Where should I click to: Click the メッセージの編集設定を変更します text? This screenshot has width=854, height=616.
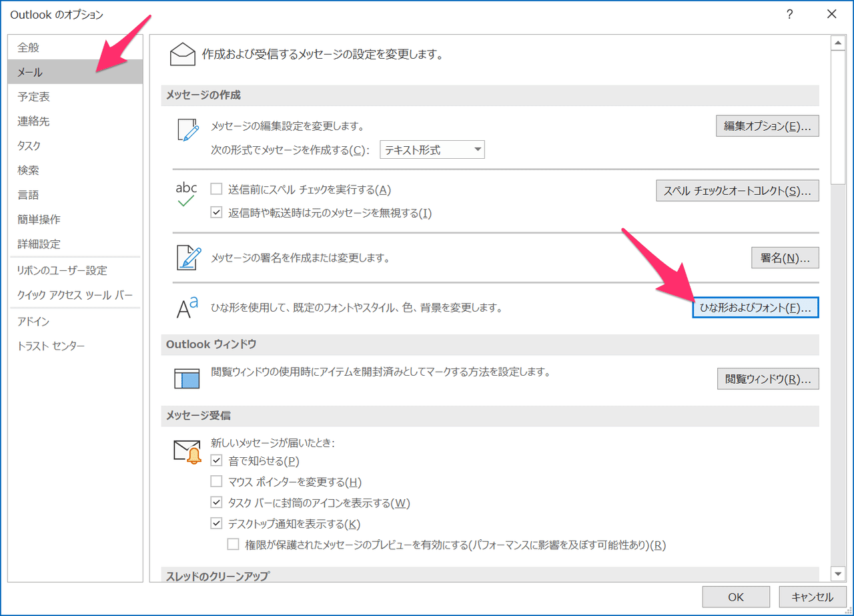click(287, 125)
